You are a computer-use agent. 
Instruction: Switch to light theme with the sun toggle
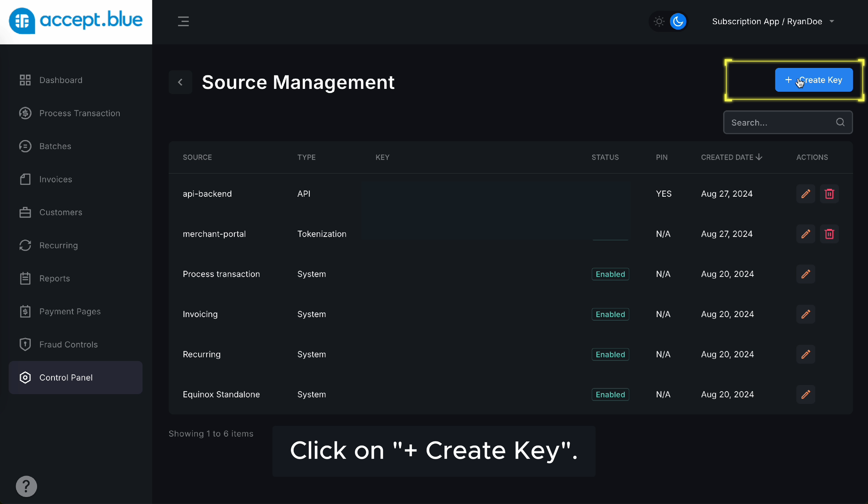coord(659,21)
